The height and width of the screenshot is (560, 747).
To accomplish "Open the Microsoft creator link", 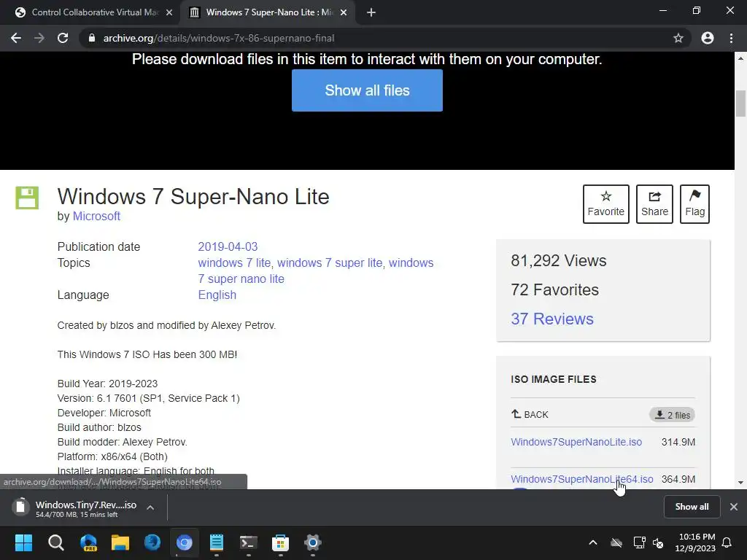I will point(96,216).
